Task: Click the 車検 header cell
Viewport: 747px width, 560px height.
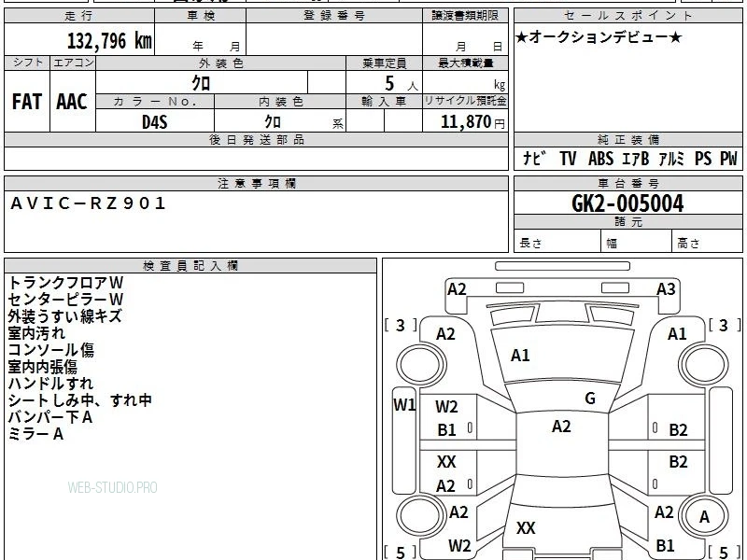Action: (201, 16)
